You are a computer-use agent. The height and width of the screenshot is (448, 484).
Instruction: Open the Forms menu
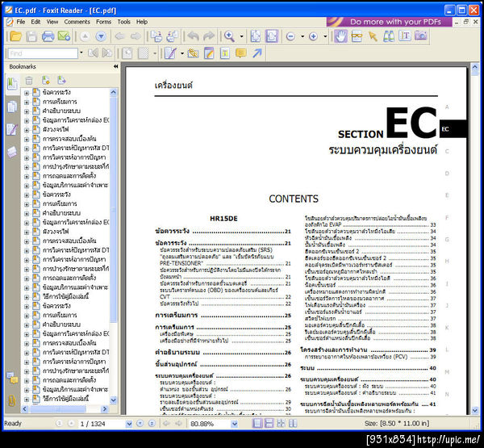[x=103, y=22]
